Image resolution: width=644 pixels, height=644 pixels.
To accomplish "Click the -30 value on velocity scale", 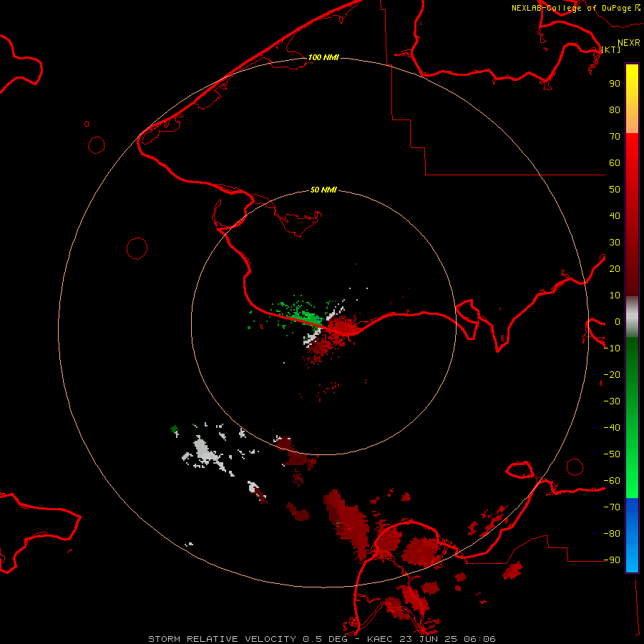I will (612, 401).
